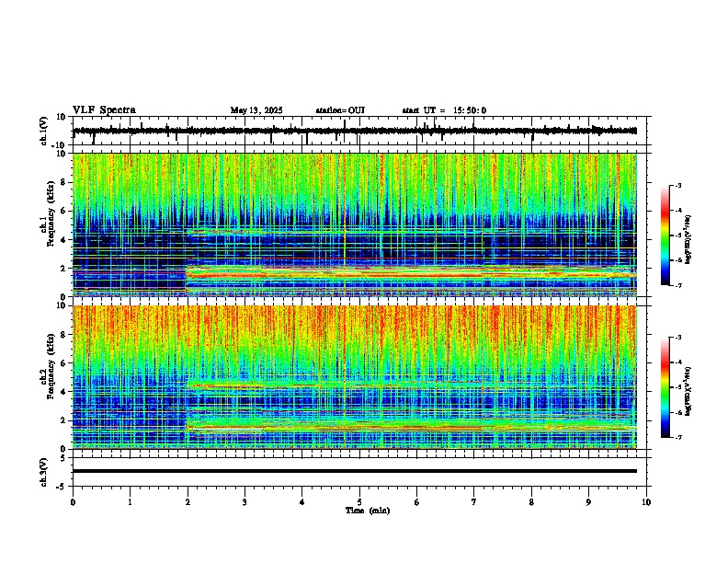Select the ch.3 flat voltage trace
The height and width of the screenshot is (563, 728).
355,471
